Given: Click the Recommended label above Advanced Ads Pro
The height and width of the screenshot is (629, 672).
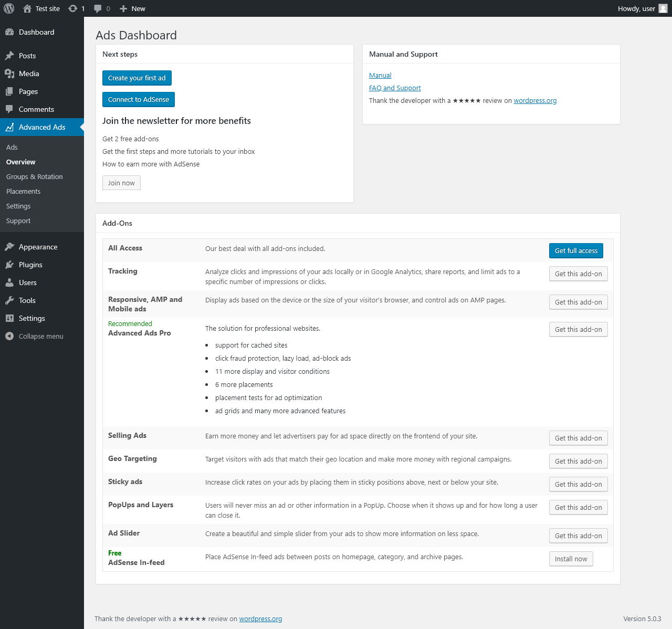Looking at the screenshot, I should coord(130,324).
